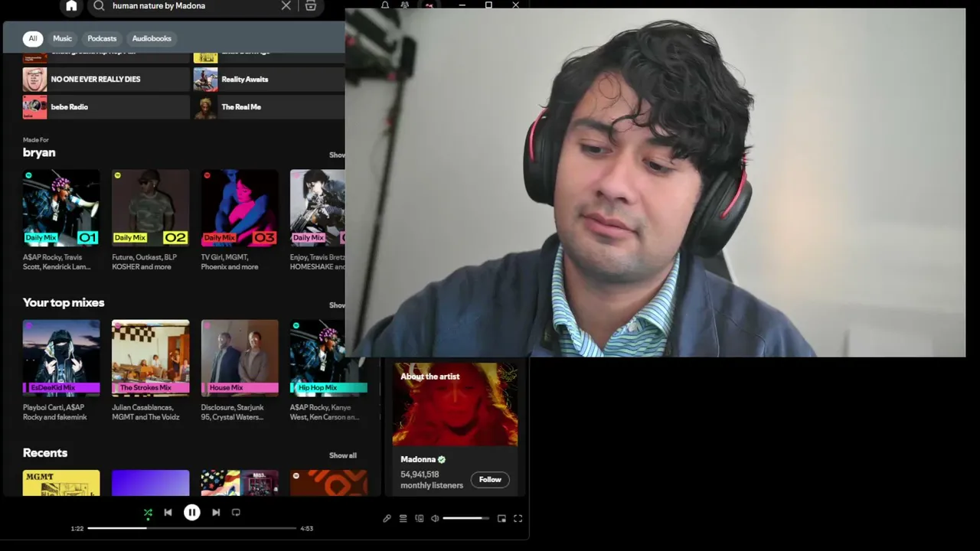
Task: Skip to the next track
Action: pyautogui.click(x=216, y=513)
